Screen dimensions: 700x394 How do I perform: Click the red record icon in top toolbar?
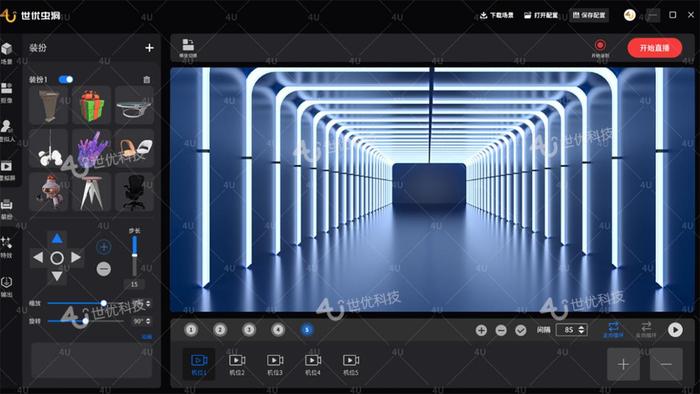[x=600, y=45]
